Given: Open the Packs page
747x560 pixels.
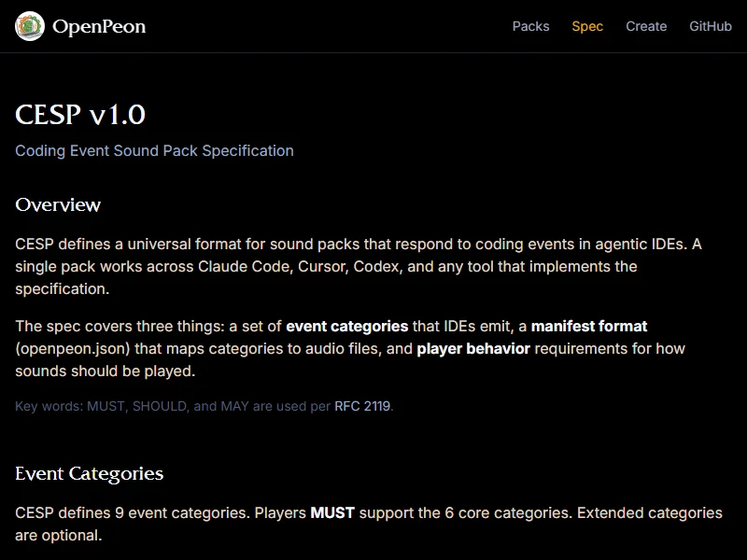Looking at the screenshot, I should point(530,26).
